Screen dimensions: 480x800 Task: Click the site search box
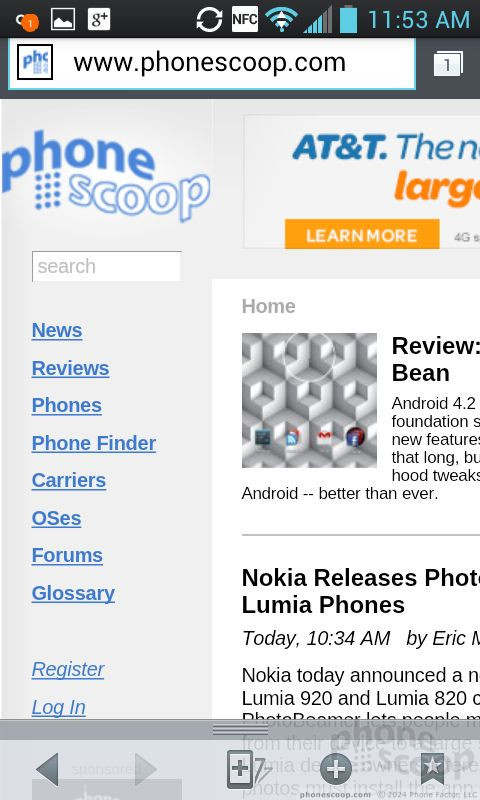pyautogui.click(x=107, y=266)
